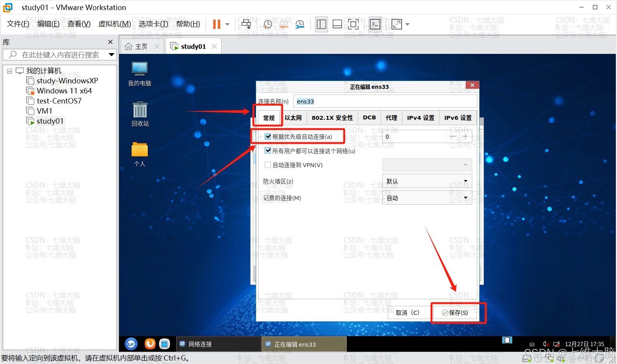Click the 我的电脑 desktop icon
617x364 pixels.
coord(140,74)
